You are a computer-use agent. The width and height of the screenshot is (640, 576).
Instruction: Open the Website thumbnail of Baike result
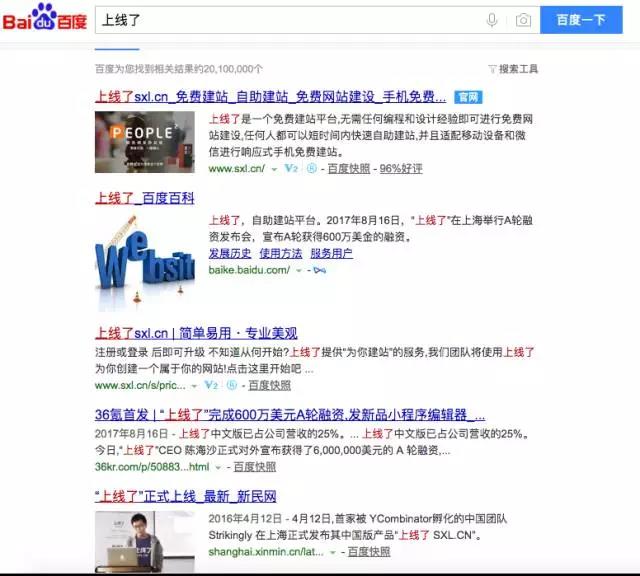(x=144, y=263)
